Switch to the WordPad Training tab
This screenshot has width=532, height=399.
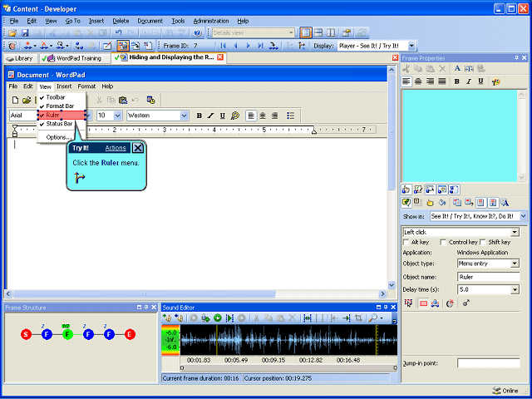(x=75, y=58)
